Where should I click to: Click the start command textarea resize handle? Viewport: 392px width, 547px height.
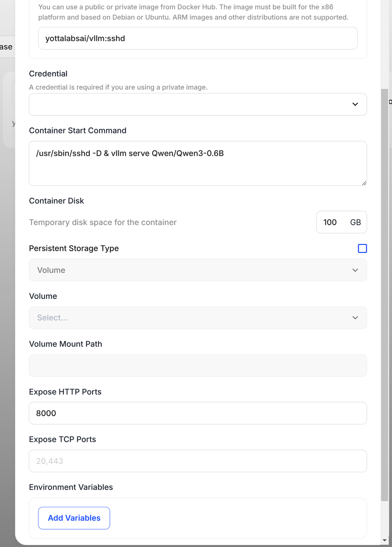(364, 183)
